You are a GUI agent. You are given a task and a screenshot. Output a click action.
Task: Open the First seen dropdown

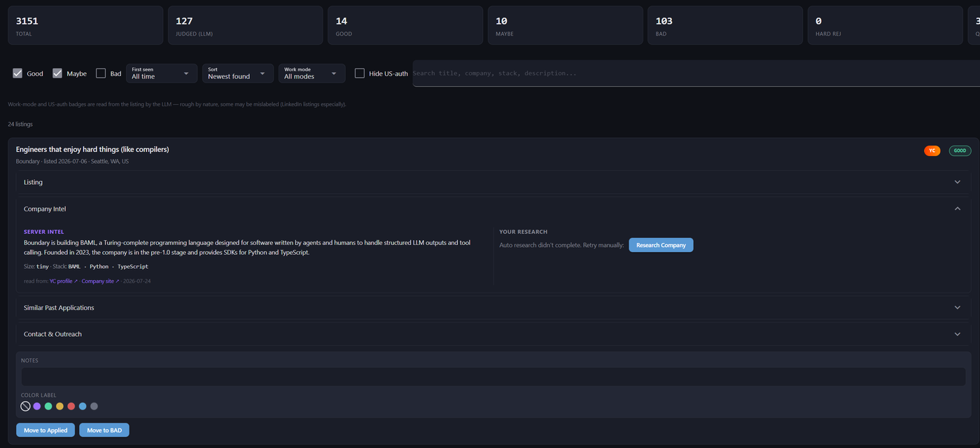[162, 73]
